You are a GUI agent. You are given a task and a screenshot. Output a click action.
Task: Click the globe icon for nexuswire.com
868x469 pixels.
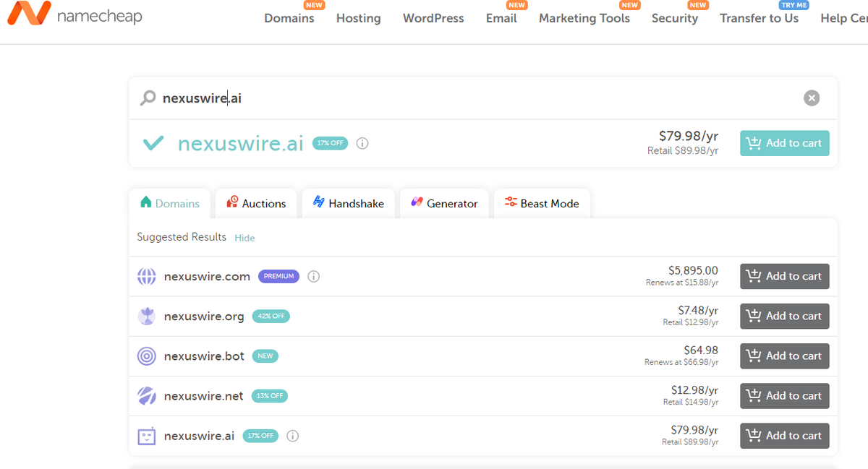[147, 276]
